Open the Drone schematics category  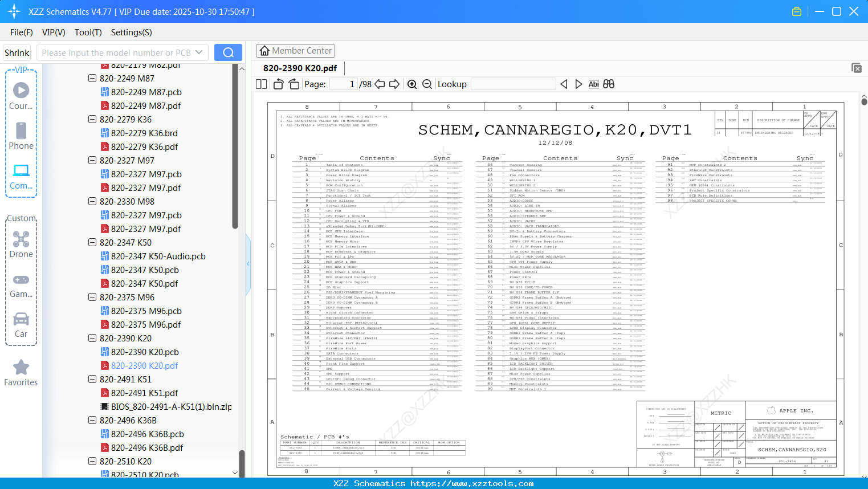21,245
